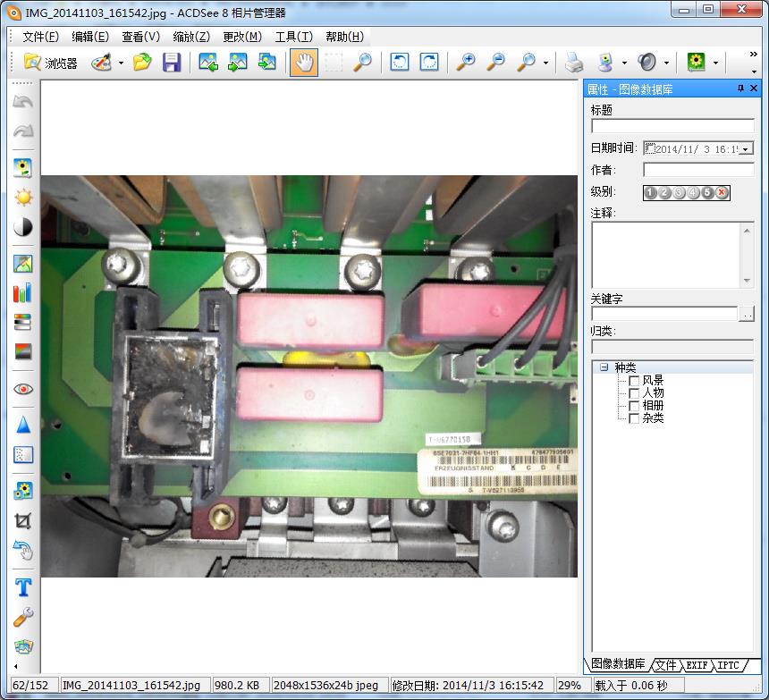Screen dimensions: 769x700
Task: Open dropdown arrow beside palette icon
Action: (121, 63)
